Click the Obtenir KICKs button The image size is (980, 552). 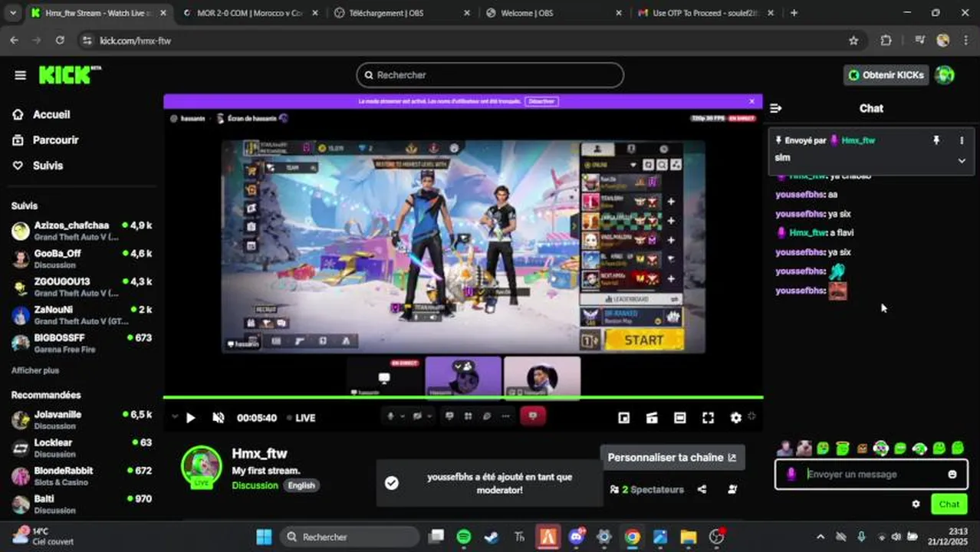pyautogui.click(x=886, y=75)
